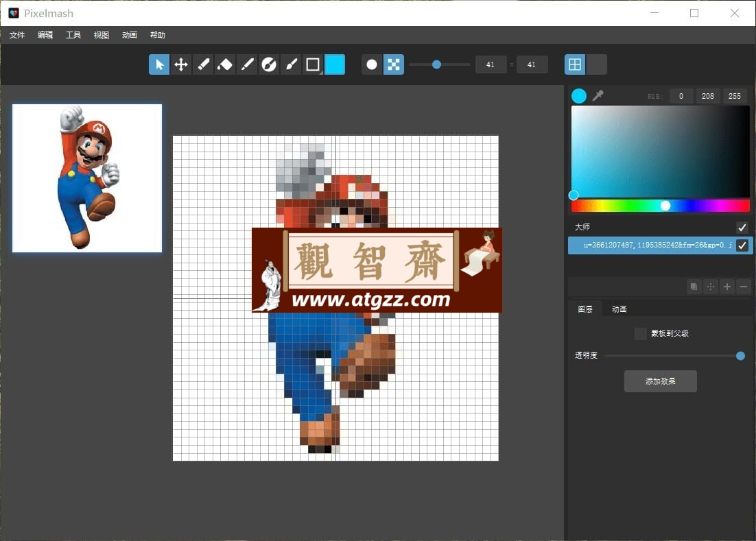Add a new layer with plus icon

727,287
